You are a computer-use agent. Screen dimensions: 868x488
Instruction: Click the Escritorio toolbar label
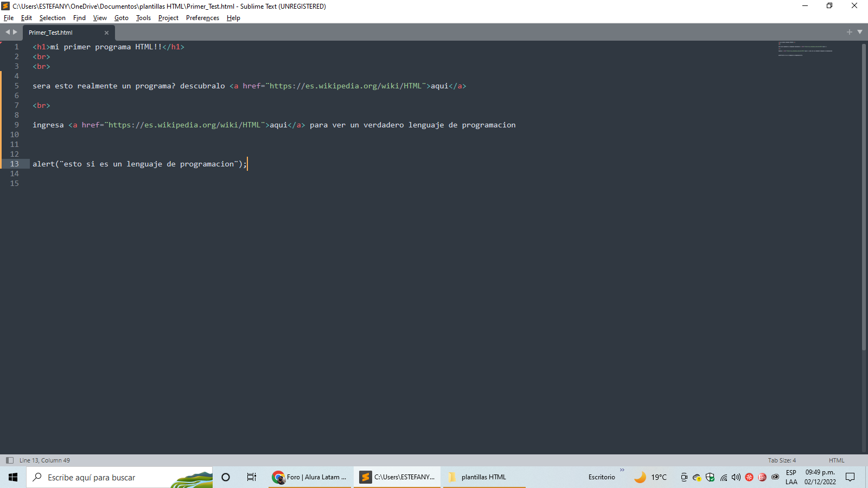coord(602,477)
